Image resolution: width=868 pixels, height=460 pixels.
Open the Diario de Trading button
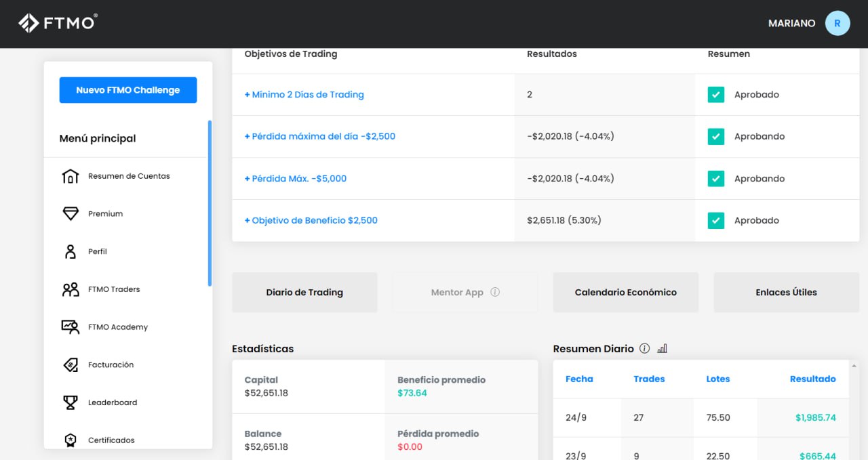[304, 293]
